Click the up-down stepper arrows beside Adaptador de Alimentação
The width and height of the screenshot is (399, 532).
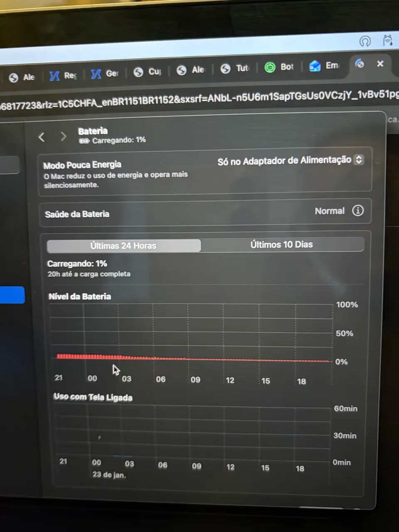[358, 160]
